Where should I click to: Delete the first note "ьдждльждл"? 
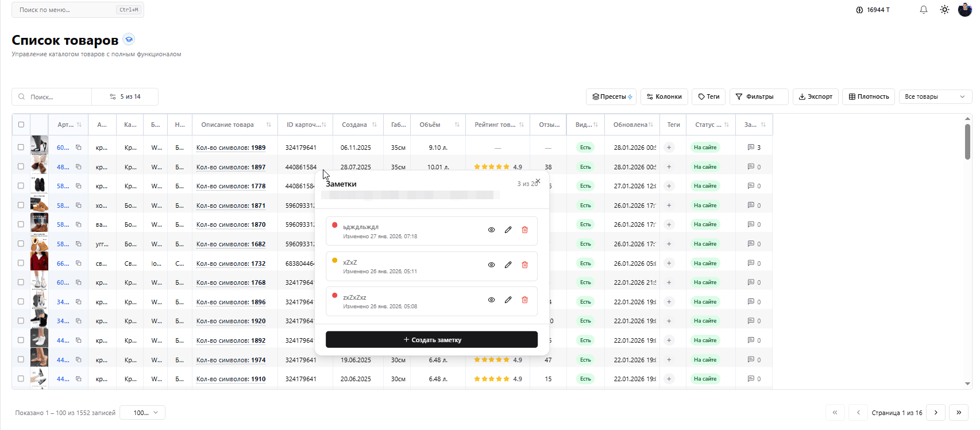[x=524, y=230]
